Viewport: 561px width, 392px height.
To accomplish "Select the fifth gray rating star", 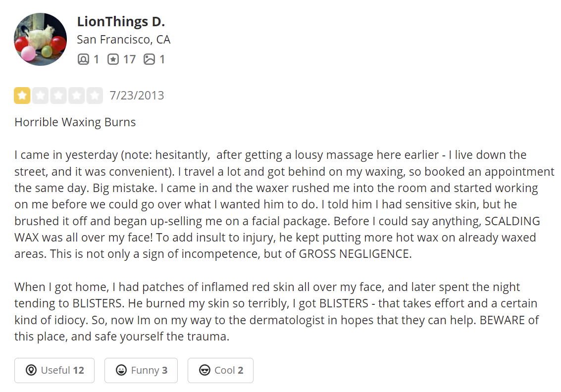I will 95,96.
